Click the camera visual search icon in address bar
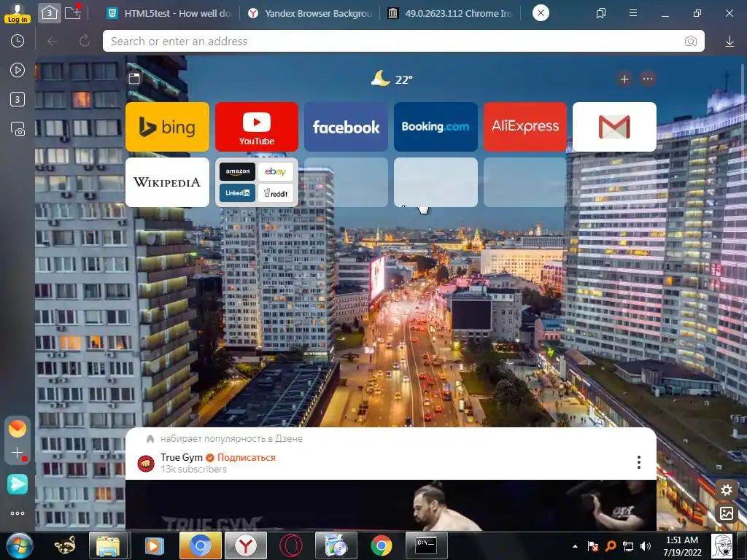Screen dimensions: 747x560 coord(690,42)
